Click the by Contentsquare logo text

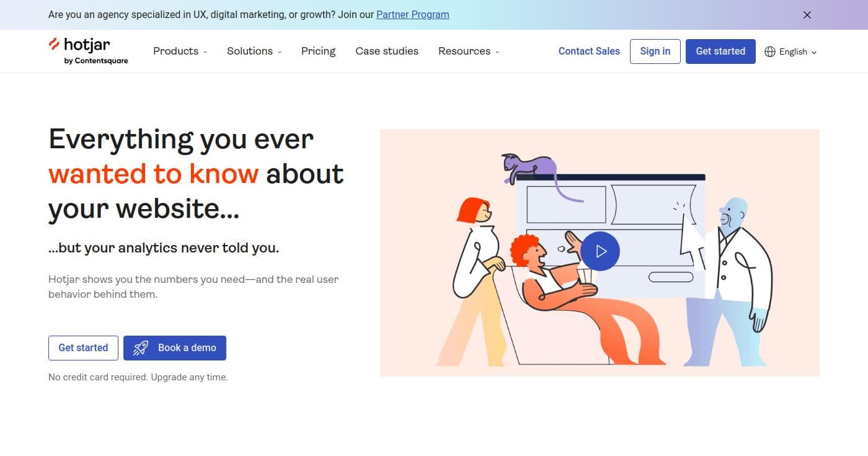click(x=96, y=61)
